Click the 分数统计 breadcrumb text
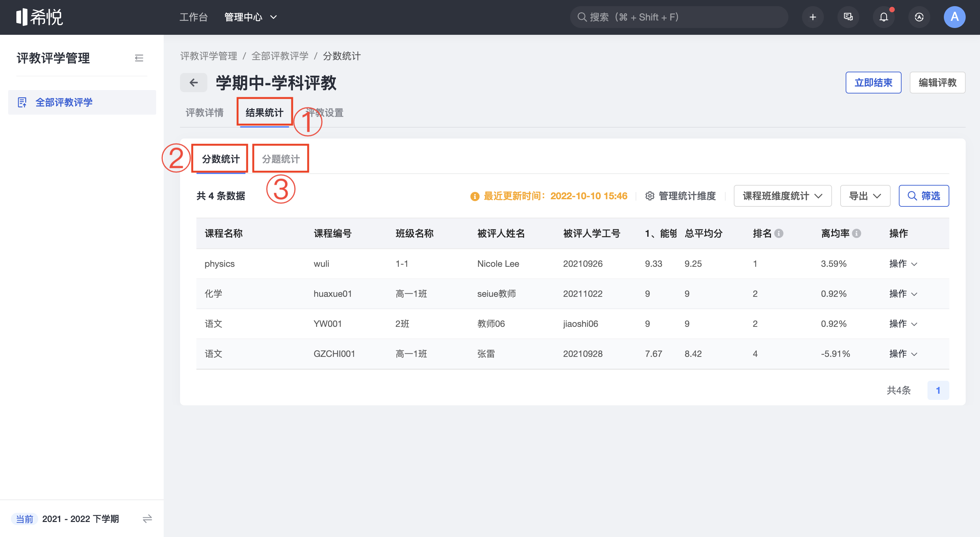 pos(342,56)
